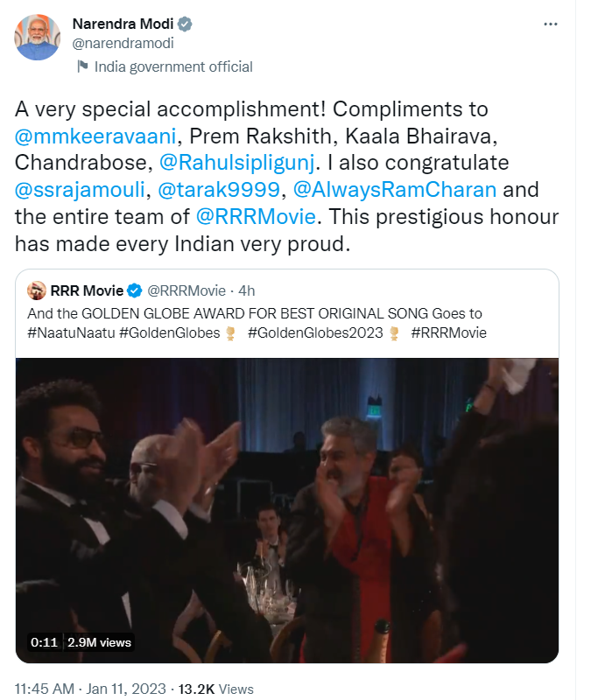Image resolution: width=591 pixels, height=700 pixels.
Task: Open the quoted tweet's RRR Movie name
Action: pos(88,290)
